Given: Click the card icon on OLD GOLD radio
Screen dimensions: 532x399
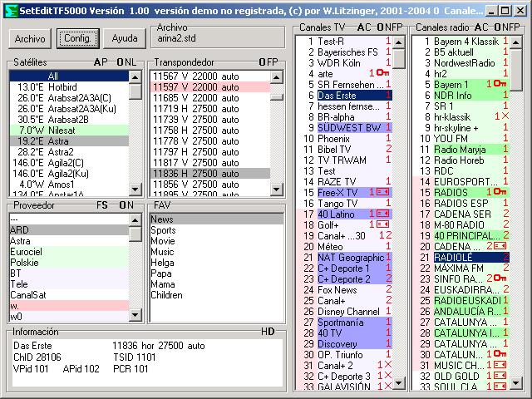Looking at the screenshot, I should 500,376.
